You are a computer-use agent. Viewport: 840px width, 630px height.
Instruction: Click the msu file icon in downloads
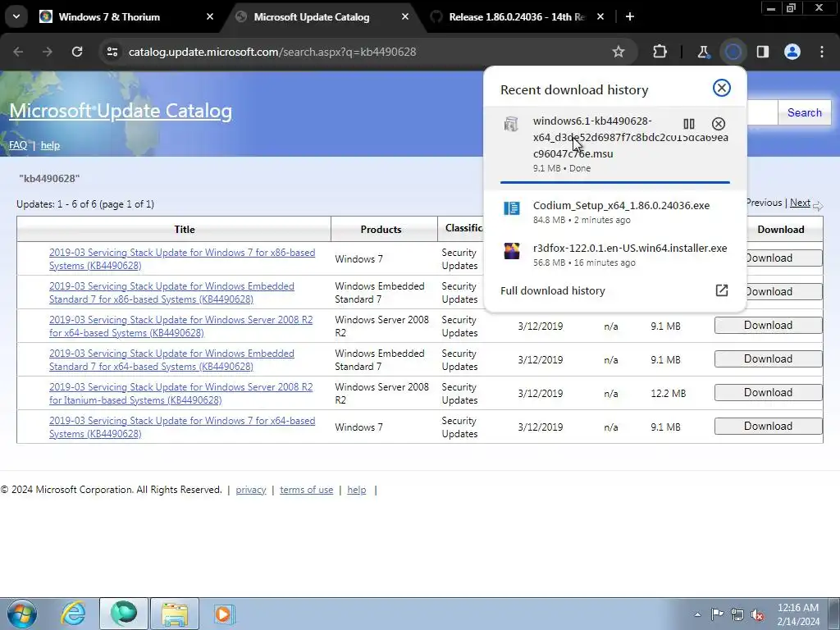coord(511,124)
